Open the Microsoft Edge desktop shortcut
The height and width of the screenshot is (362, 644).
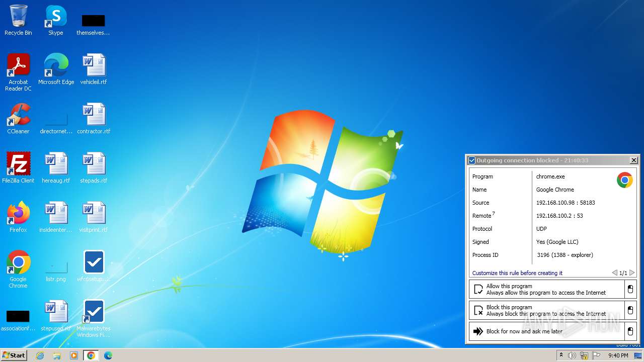56,69
